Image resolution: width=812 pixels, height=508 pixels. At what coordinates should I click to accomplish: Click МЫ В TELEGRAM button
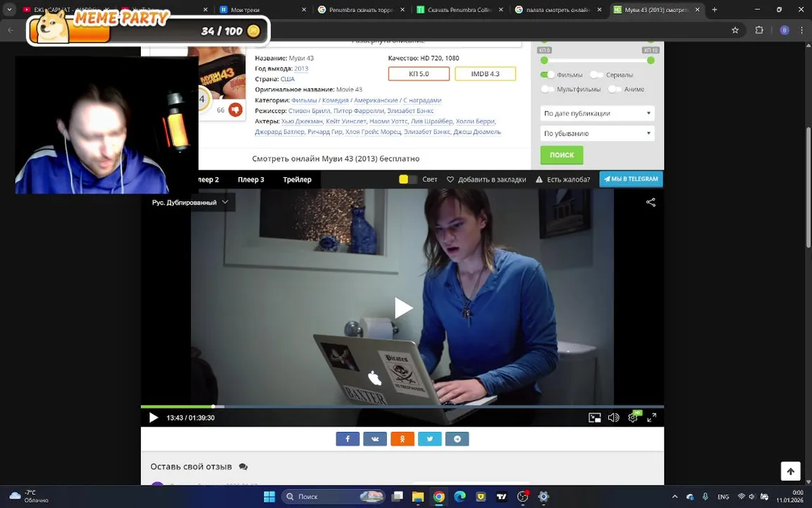click(x=632, y=179)
